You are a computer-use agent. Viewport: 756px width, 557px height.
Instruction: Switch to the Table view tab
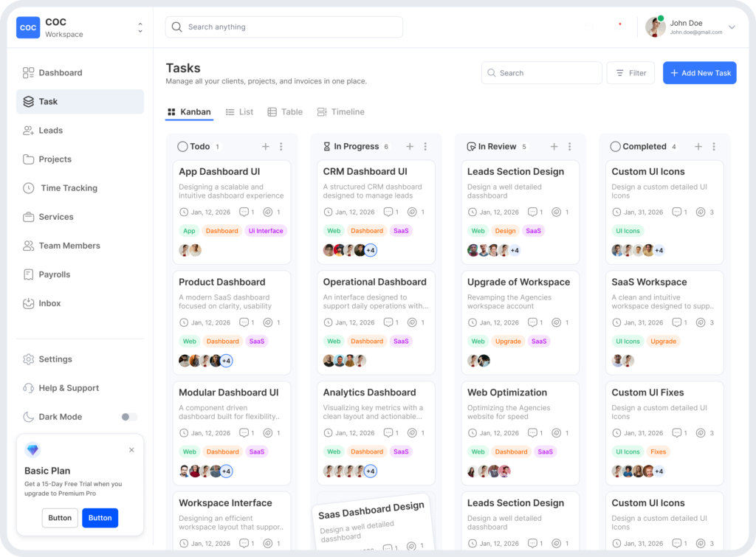[x=285, y=112]
